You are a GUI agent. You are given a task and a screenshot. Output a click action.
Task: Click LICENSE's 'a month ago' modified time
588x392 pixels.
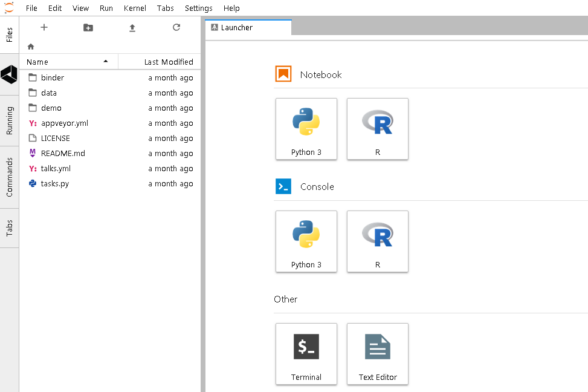click(x=170, y=138)
